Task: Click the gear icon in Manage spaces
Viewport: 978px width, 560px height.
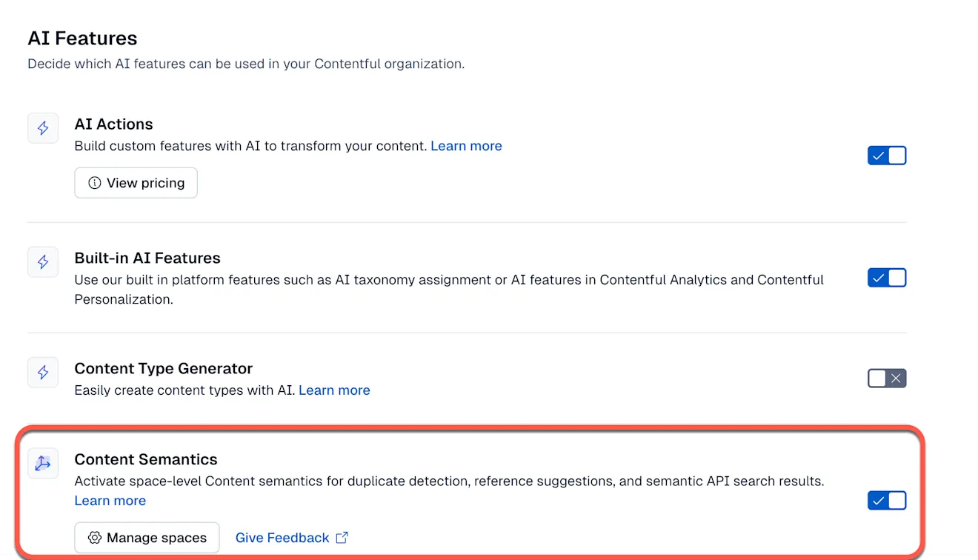Action: tap(94, 538)
